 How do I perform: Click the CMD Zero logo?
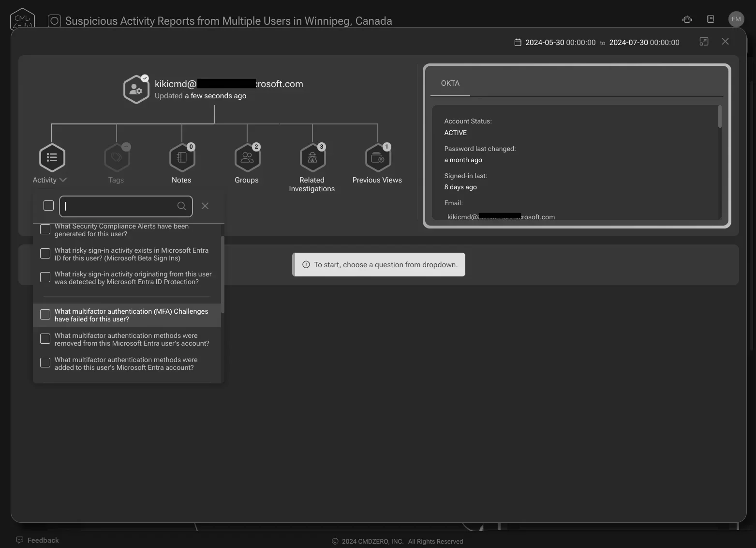tap(22, 19)
